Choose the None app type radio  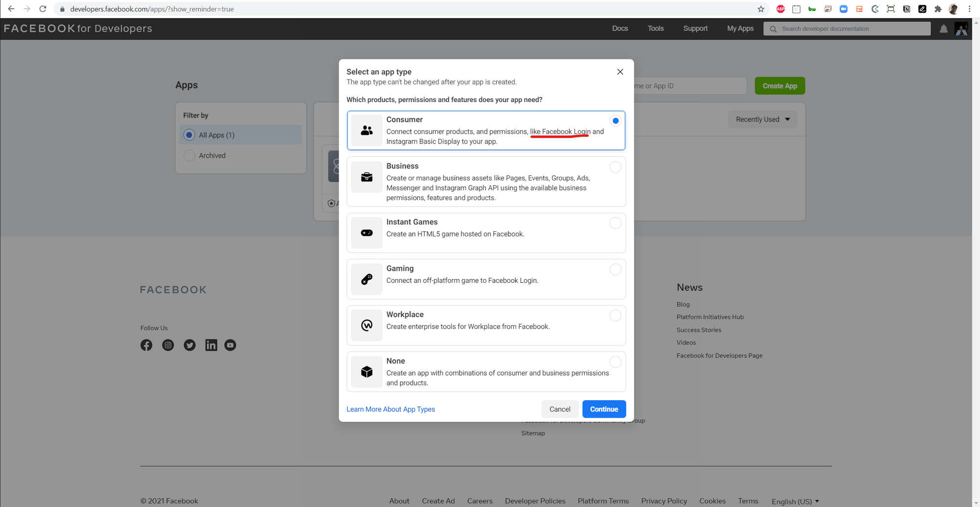coord(615,362)
